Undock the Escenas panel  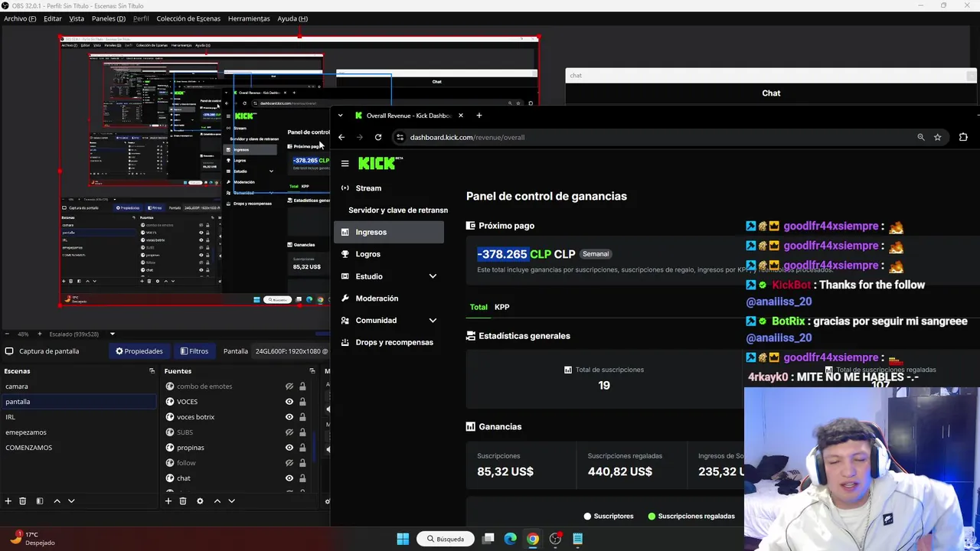click(152, 371)
